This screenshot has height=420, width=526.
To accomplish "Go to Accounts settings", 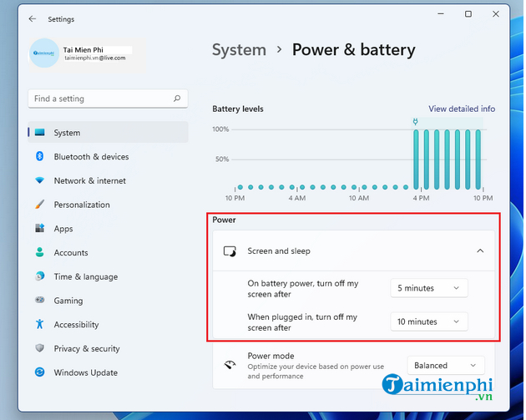I will coord(108,253).
